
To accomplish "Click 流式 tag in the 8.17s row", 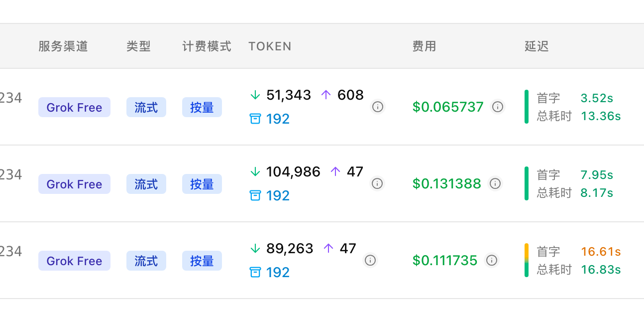I will pyautogui.click(x=146, y=184).
